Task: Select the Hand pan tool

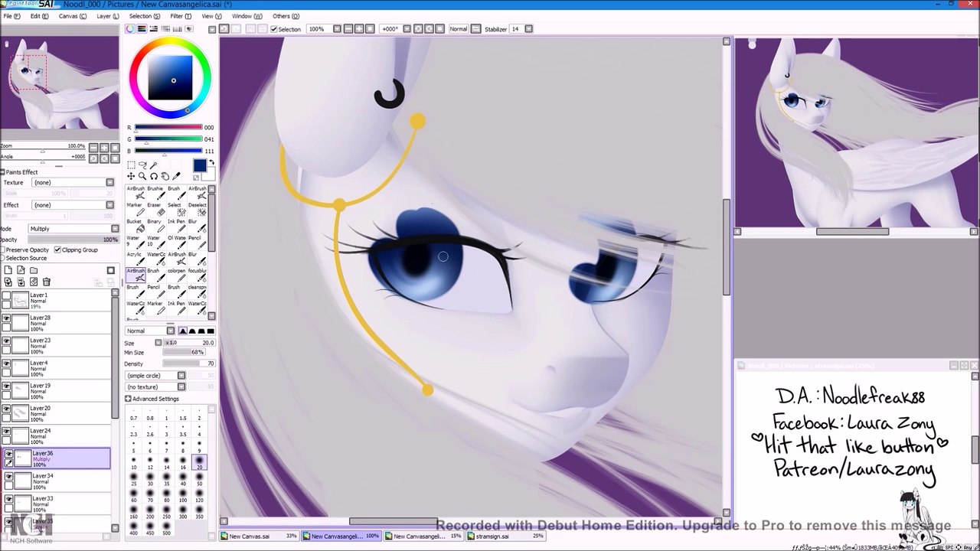Action: pyautogui.click(x=165, y=176)
